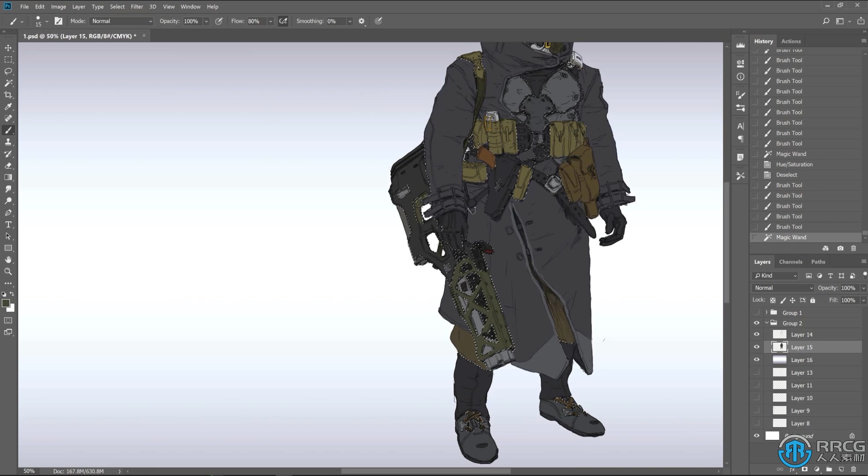The image size is (868, 476).
Task: Select the Healing Brush tool
Action: tap(8, 118)
